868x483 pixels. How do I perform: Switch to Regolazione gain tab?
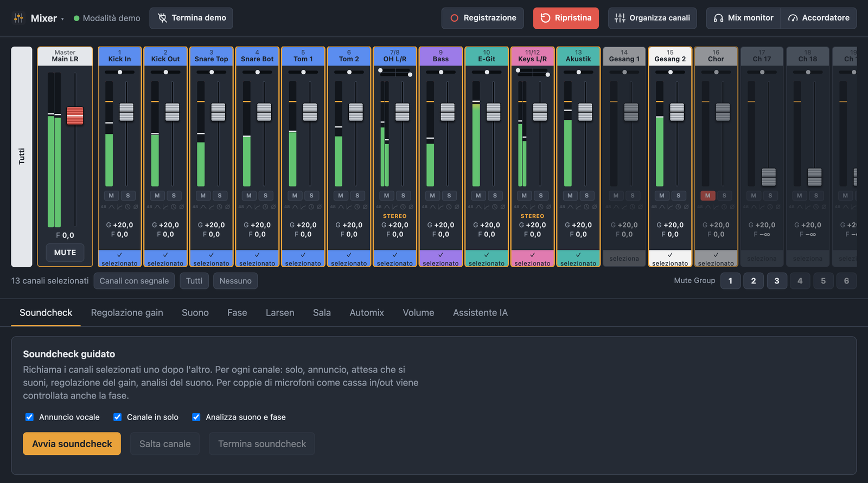(127, 313)
